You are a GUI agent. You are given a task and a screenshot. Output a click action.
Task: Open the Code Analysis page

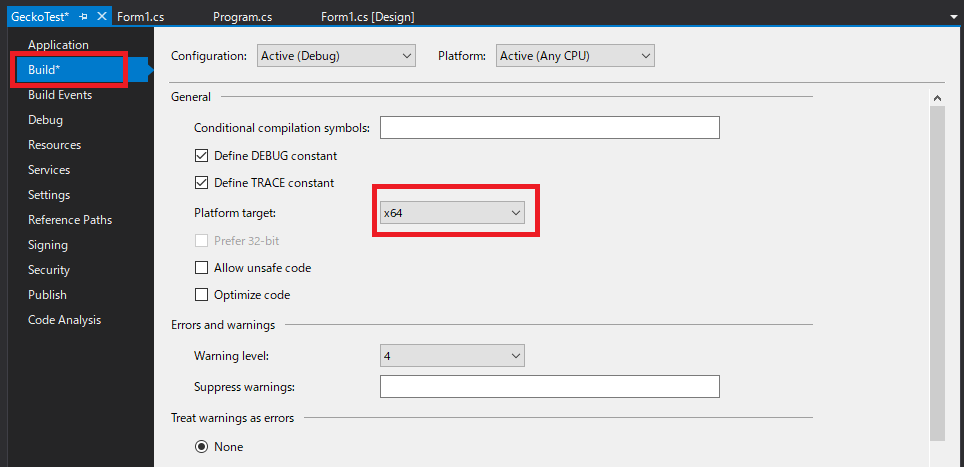pyautogui.click(x=65, y=320)
